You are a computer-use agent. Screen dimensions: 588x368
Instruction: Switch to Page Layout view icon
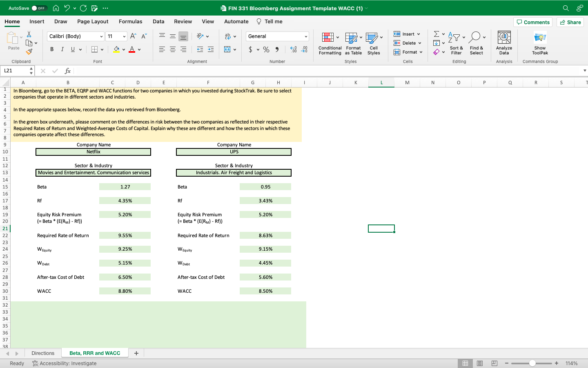480,363
